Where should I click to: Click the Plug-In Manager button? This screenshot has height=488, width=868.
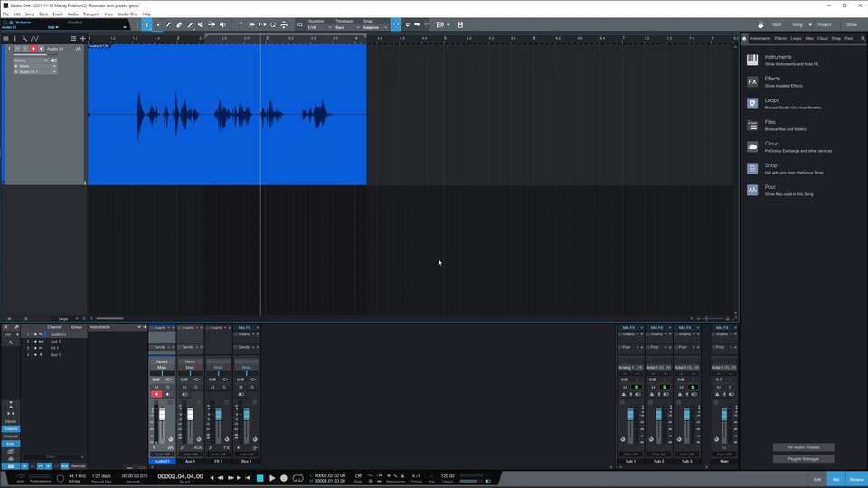tap(803, 458)
